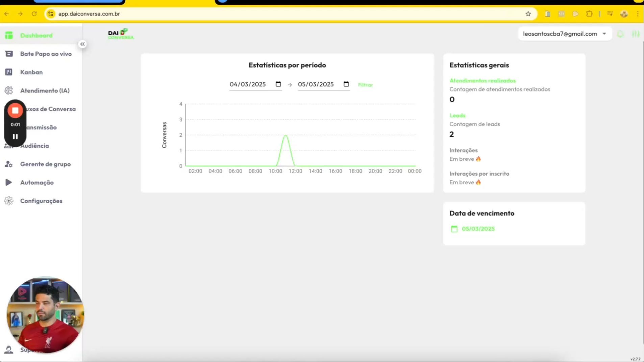Click the Configurações gear icon
The image size is (644, 362).
point(9,201)
